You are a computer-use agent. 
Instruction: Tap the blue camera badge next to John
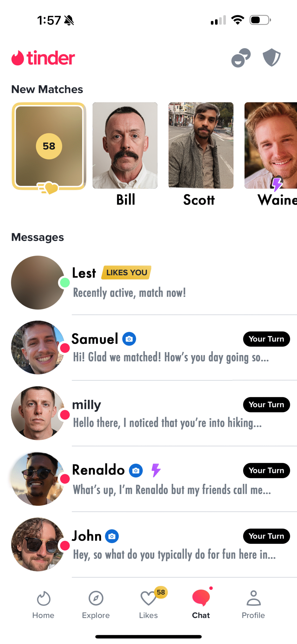tap(112, 536)
